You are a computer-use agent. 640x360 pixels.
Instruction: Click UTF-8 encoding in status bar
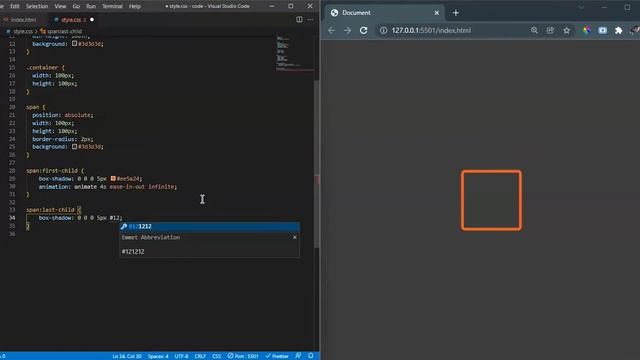[181, 356]
